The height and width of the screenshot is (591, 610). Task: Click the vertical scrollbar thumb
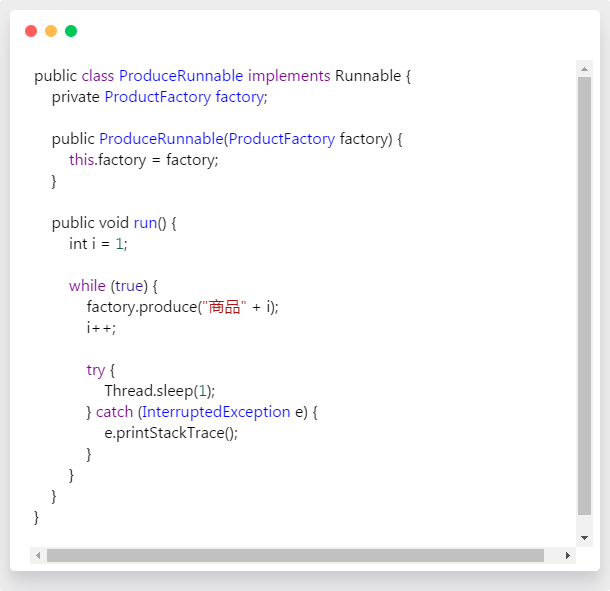point(584,296)
